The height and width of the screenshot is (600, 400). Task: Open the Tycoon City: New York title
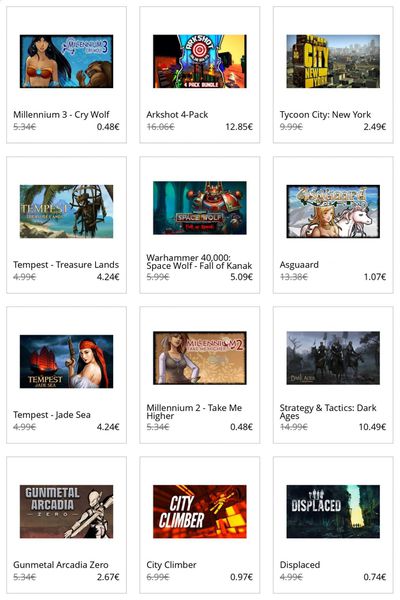click(325, 114)
